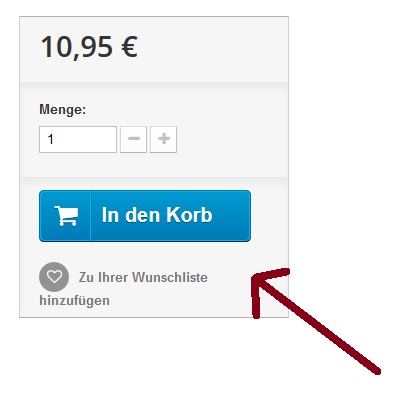Click the shopping cart icon
This screenshot has width=401, height=408.
click(66, 216)
